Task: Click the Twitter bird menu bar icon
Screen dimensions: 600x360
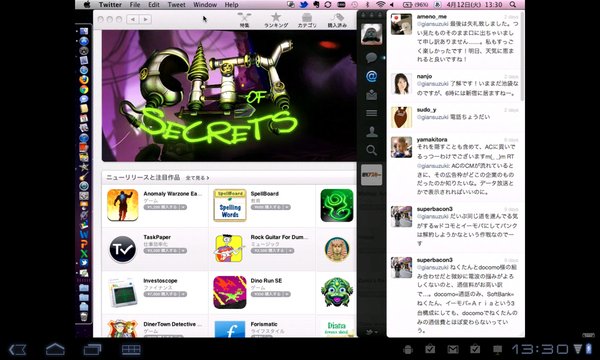Action: point(304,5)
